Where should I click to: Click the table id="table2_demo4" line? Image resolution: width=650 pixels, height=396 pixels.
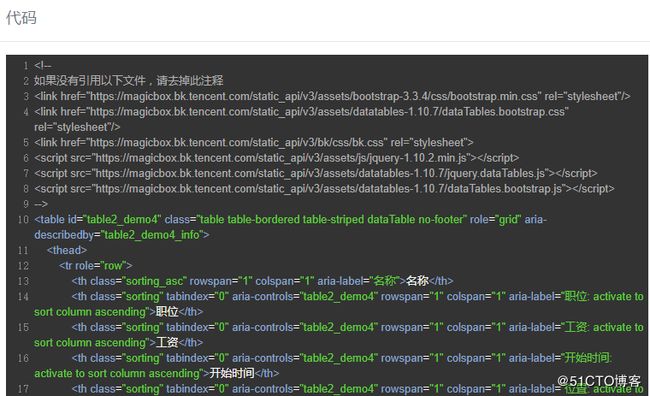coord(291,219)
